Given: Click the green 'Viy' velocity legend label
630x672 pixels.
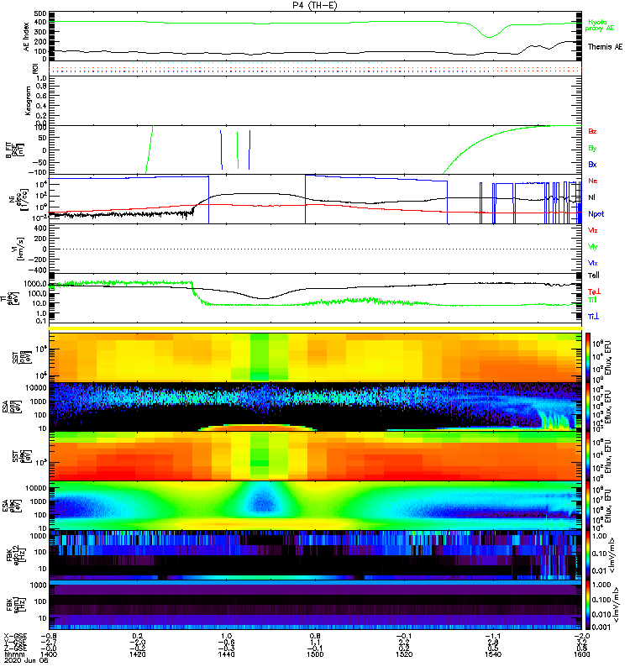Looking at the screenshot, I should 592,247.
